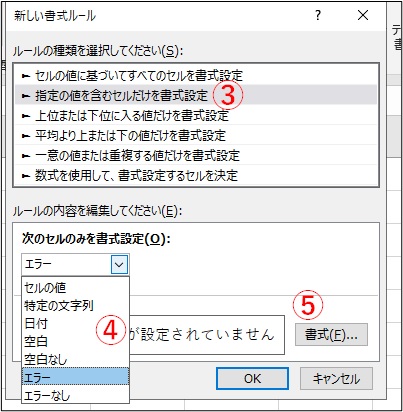Choose 空白 from dropdown list
This screenshot has width=403, height=412.
pyautogui.click(x=75, y=341)
